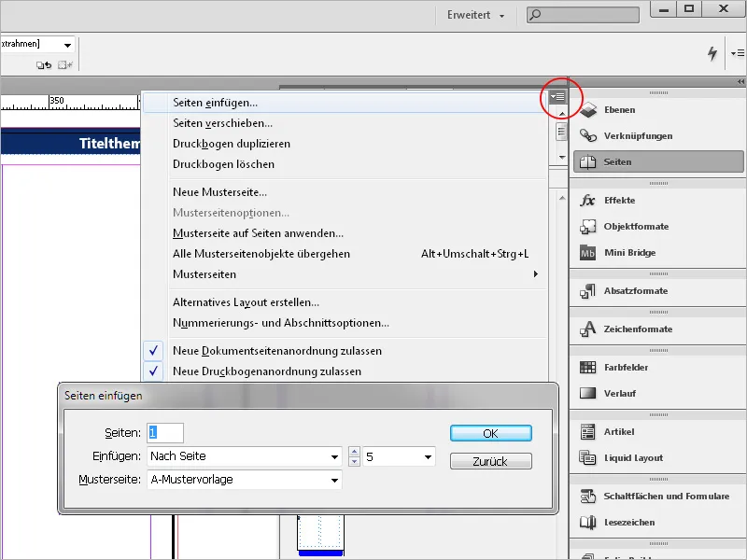Open the Zeichenformate panel icon

coord(588,329)
